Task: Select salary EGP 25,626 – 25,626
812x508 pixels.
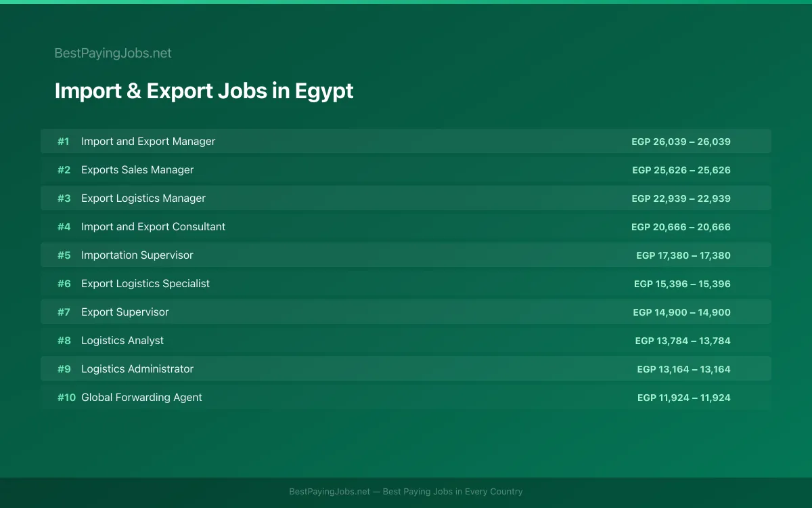Action: click(x=681, y=170)
